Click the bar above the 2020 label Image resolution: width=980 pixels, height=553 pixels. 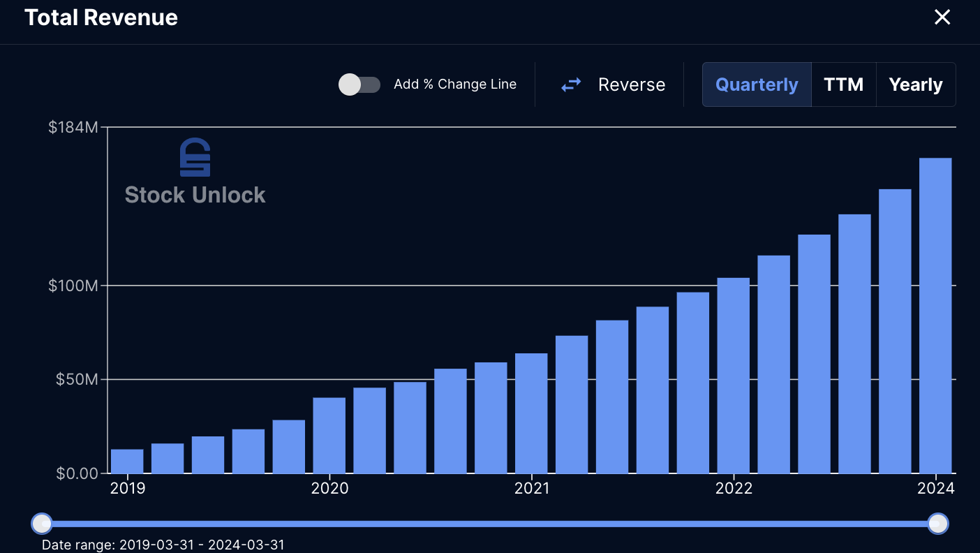[x=329, y=436]
